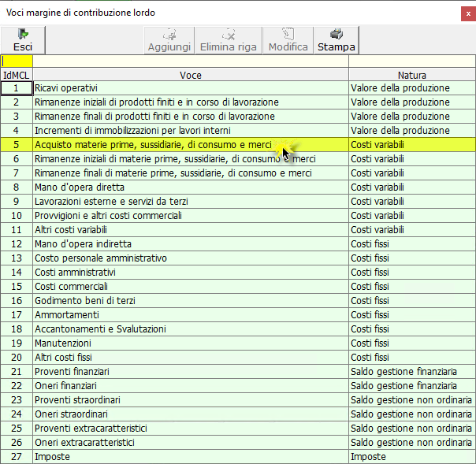The image size is (476, 464).
Task: Click the Esci exit icon button
Action: coord(23,40)
